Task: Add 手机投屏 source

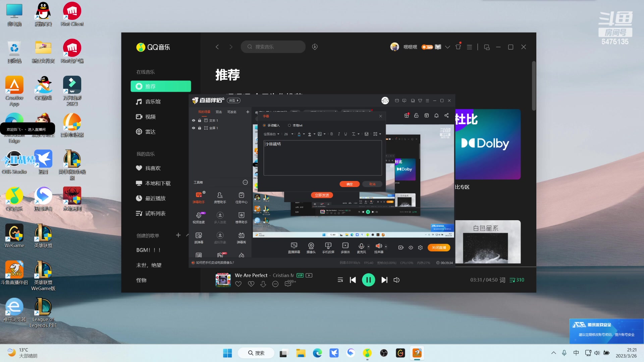Action: coord(328,248)
